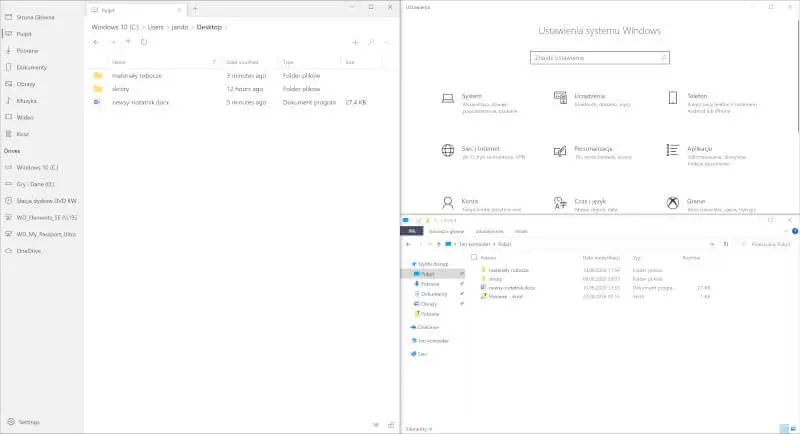Open Udostępnianie ribbon tab in Explorer
The height and width of the screenshot is (434, 800).
point(489,232)
